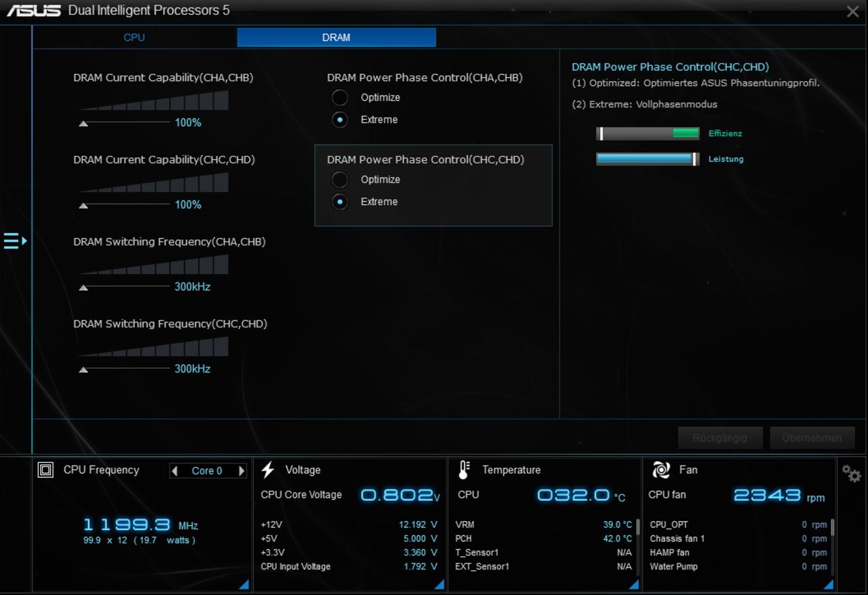Select next core with right arrow
The height and width of the screenshot is (595, 868).
pyautogui.click(x=241, y=471)
